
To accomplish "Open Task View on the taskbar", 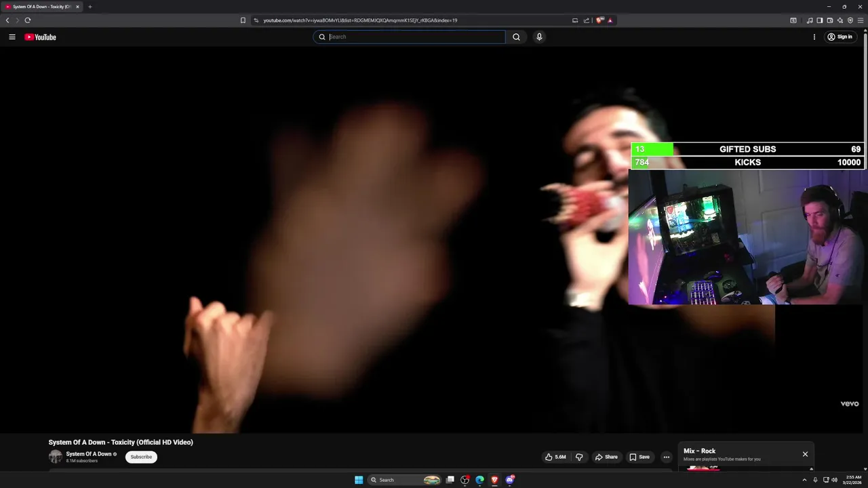I will pos(450,480).
